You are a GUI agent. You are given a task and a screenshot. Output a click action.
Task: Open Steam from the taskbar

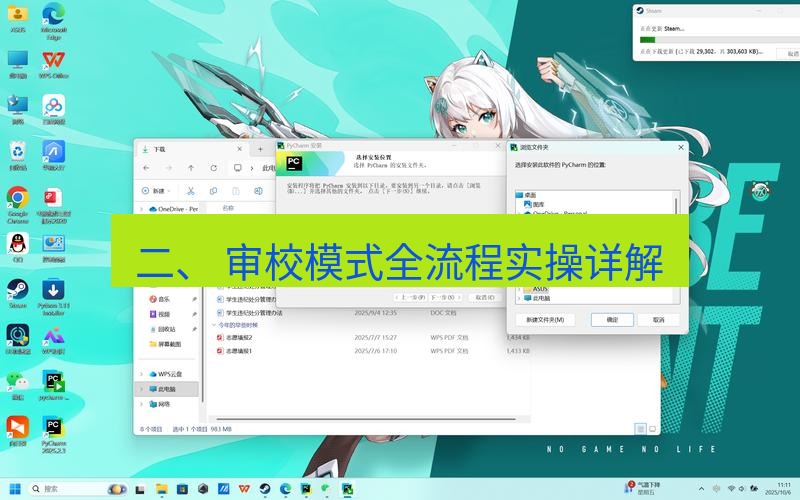265,489
